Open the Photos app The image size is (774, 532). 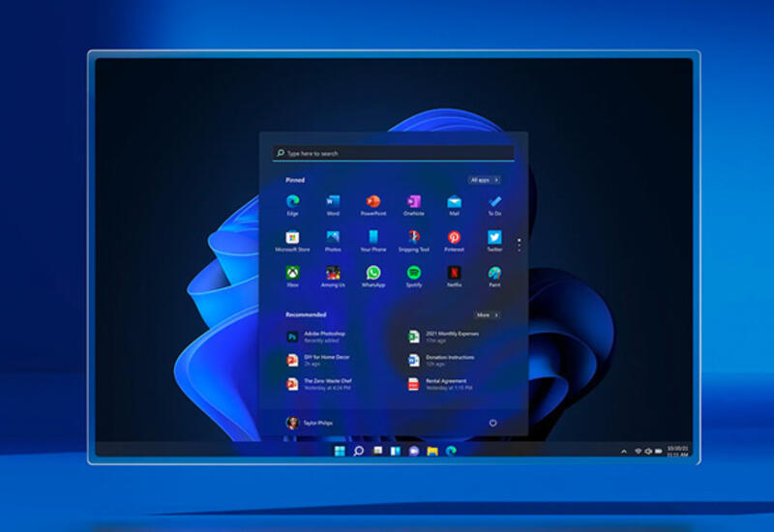click(333, 241)
